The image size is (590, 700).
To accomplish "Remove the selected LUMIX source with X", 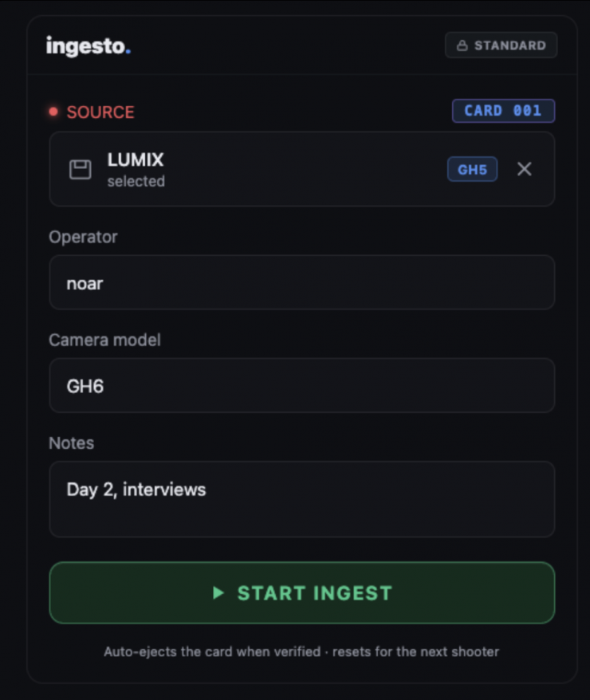I will tap(524, 169).
